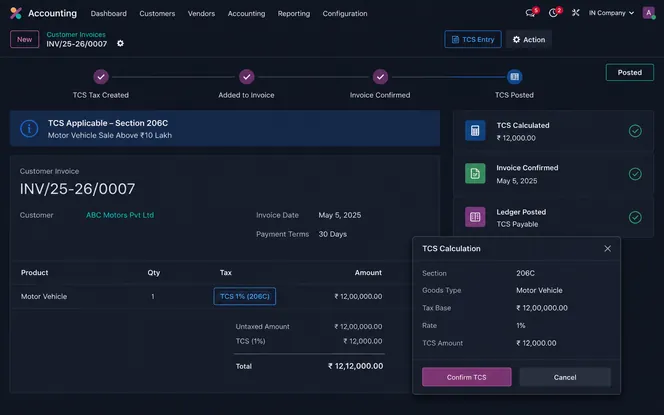
Task: Click the 30 Days payment terms value
Action: point(332,234)
